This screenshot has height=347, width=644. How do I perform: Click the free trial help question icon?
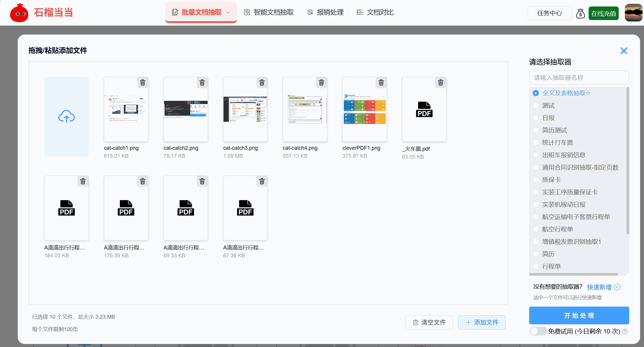point(625,332)
